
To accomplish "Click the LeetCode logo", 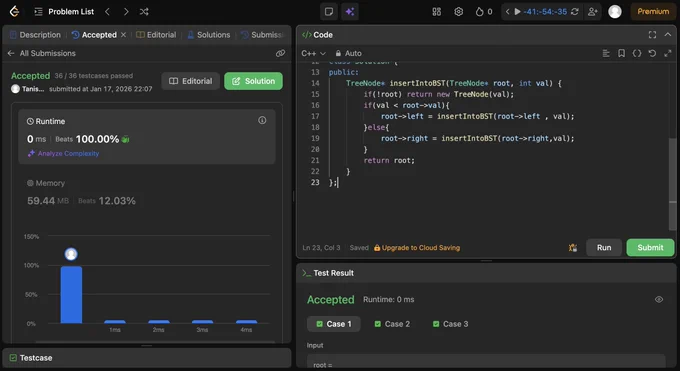I will point(14,11).
